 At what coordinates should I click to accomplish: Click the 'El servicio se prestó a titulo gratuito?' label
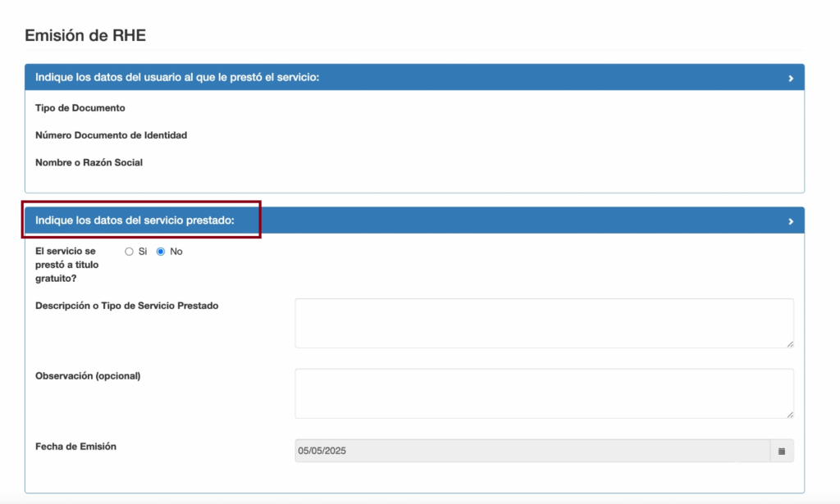(x=64, y=262)
